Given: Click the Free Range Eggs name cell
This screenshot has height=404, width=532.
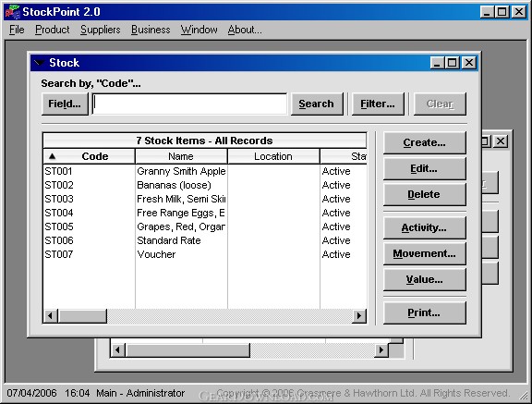Looking at the screenshot, I should 181,213.
